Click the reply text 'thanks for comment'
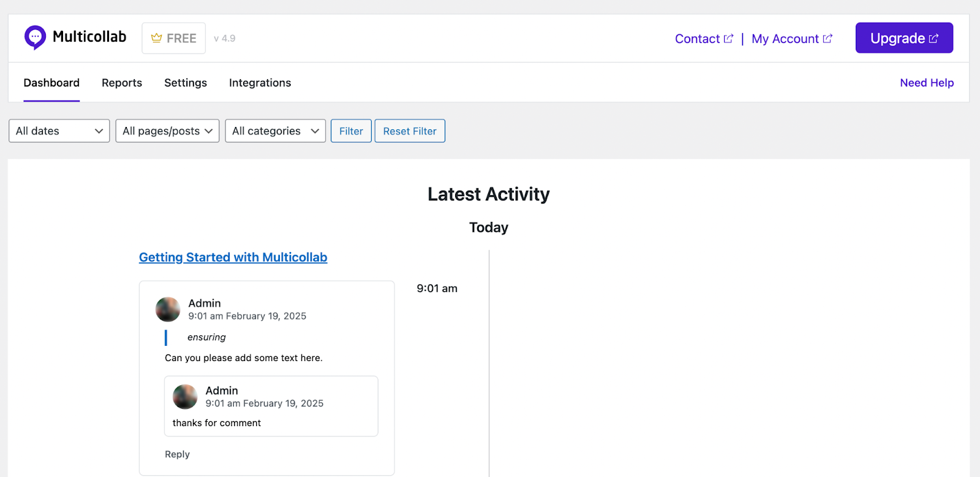 pos(217,423)
